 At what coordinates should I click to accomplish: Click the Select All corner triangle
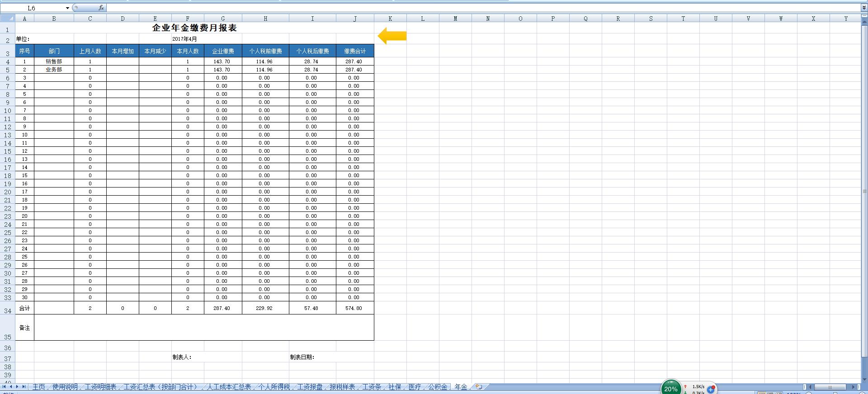click(x=7, y=18)
